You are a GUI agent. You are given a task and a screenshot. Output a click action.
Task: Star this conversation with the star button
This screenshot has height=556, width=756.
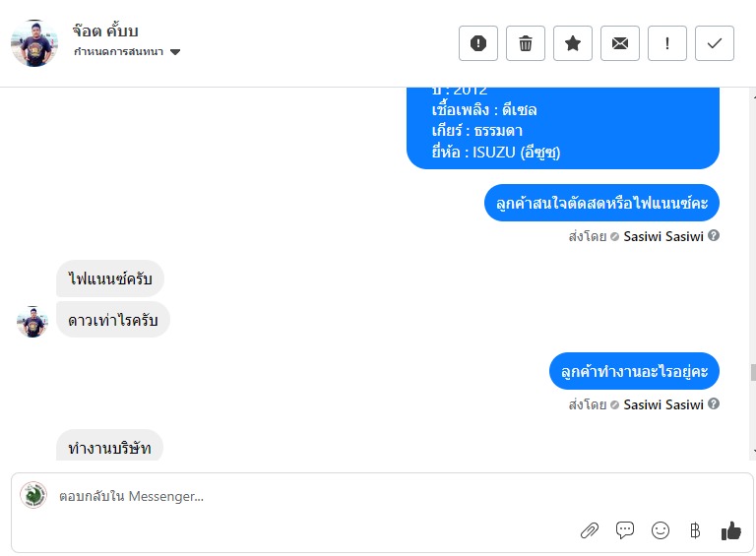coord(573,43)
